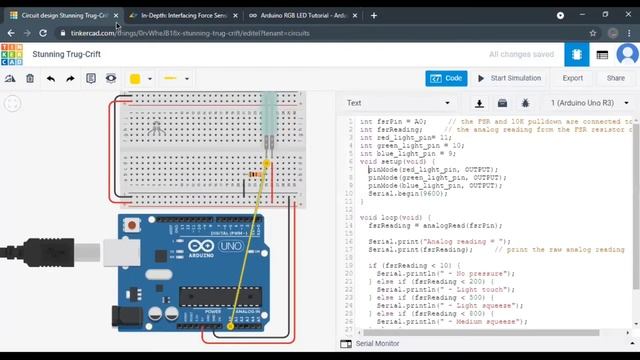The image size is (640, 360).
Task: Open the component list table view
Action: 602,55
